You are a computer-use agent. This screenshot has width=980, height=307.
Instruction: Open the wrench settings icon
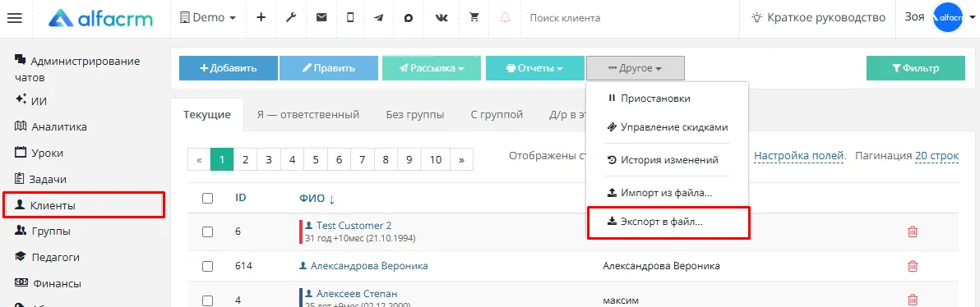290,17
